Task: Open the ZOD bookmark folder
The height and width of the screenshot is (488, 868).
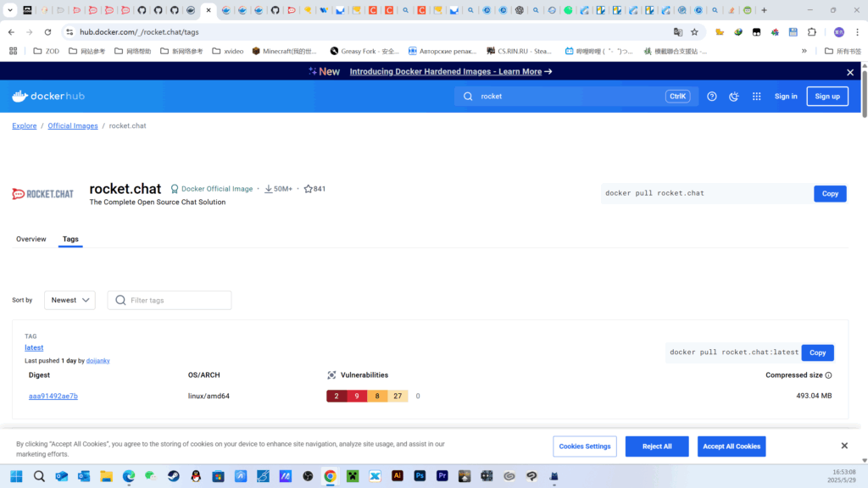Action: click(47, 51)
